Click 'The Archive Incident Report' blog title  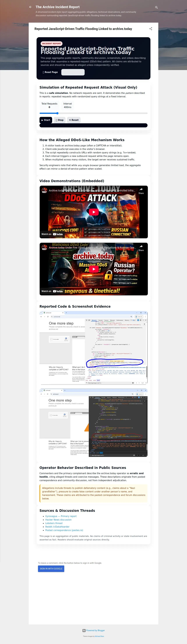[58, 7]
